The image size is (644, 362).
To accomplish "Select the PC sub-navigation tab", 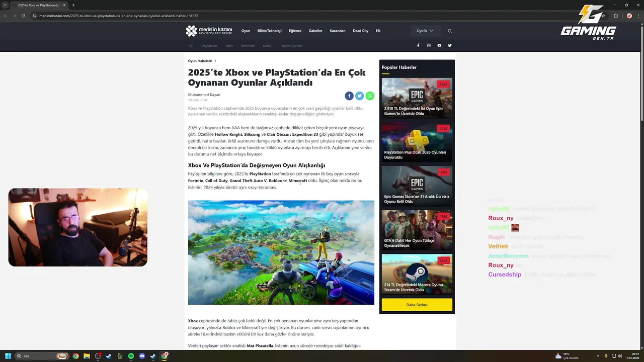I will 191,46.
